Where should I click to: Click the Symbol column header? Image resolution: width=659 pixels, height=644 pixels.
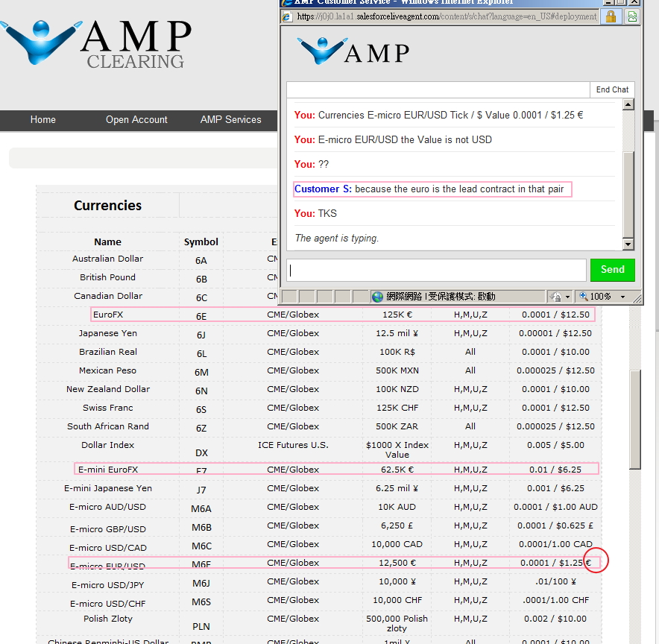click(x=201, y=242)
